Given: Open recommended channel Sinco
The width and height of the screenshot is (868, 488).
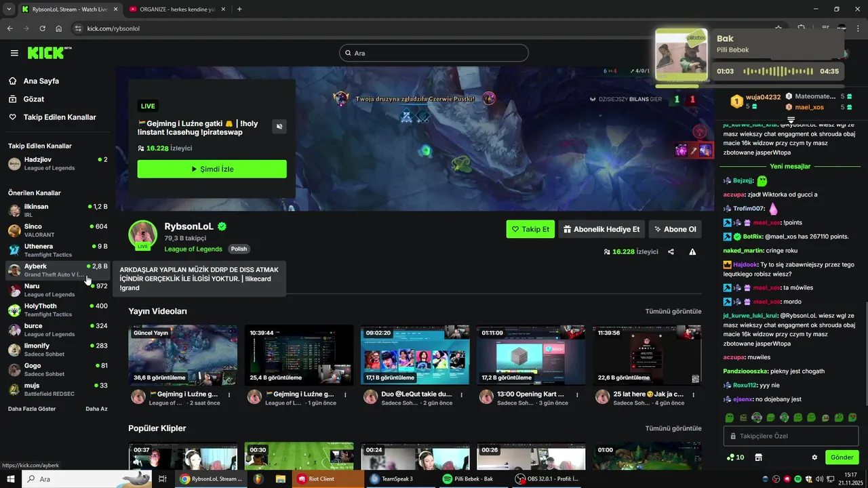Looking at the screenshot, I should [58, 230].
